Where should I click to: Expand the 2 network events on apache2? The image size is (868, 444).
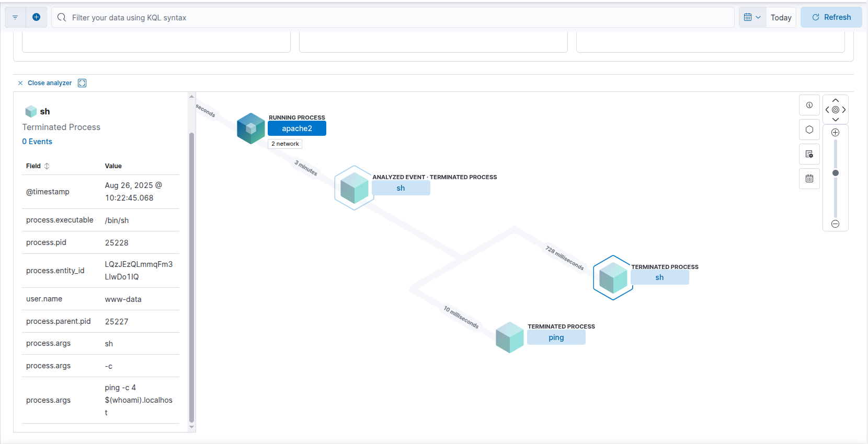[x=285, y=144]
